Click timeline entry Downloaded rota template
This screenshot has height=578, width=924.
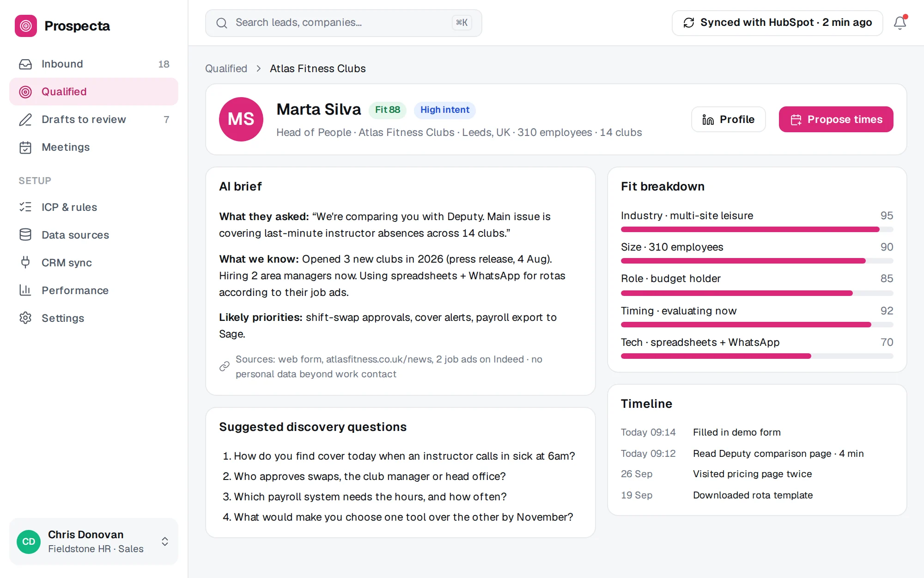(x=753, y=495)
